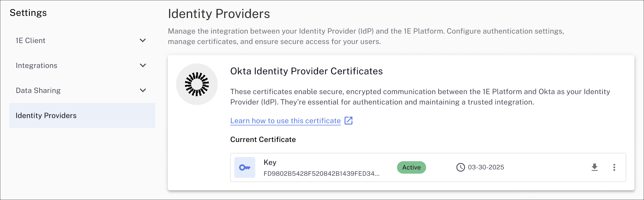
Task: Click the 03-30-2025 expiry date
Action: click(486, 167)
